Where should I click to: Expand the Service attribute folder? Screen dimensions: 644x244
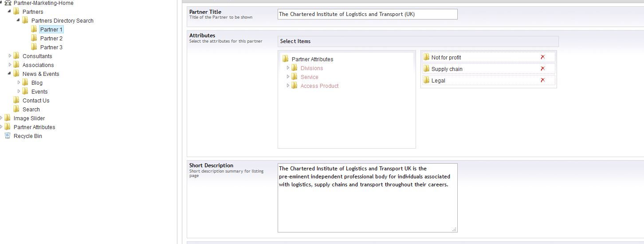[x=288, y=77]
